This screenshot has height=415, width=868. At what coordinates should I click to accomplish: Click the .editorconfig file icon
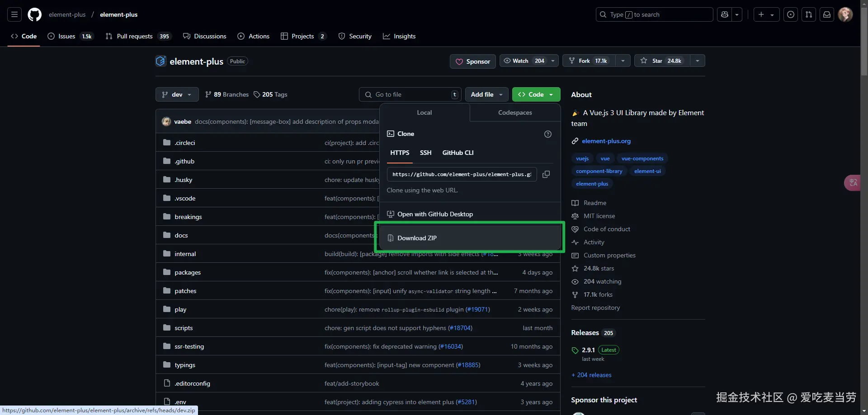click(167, 383)
